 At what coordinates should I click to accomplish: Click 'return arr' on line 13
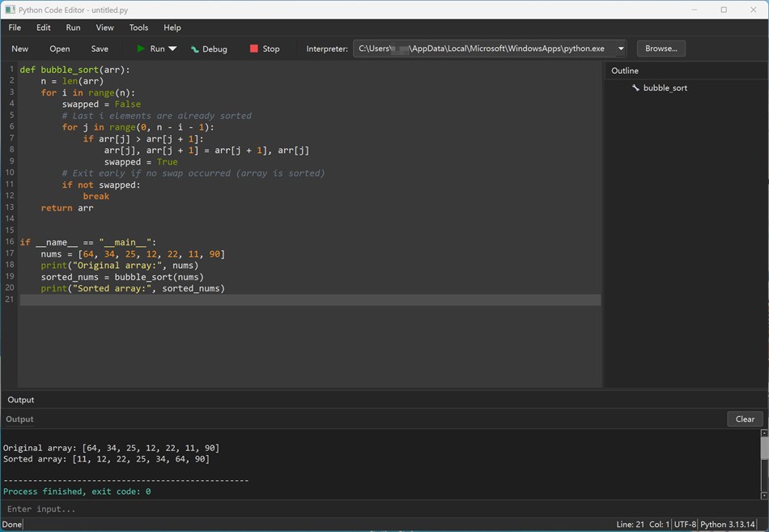point(67,208)
